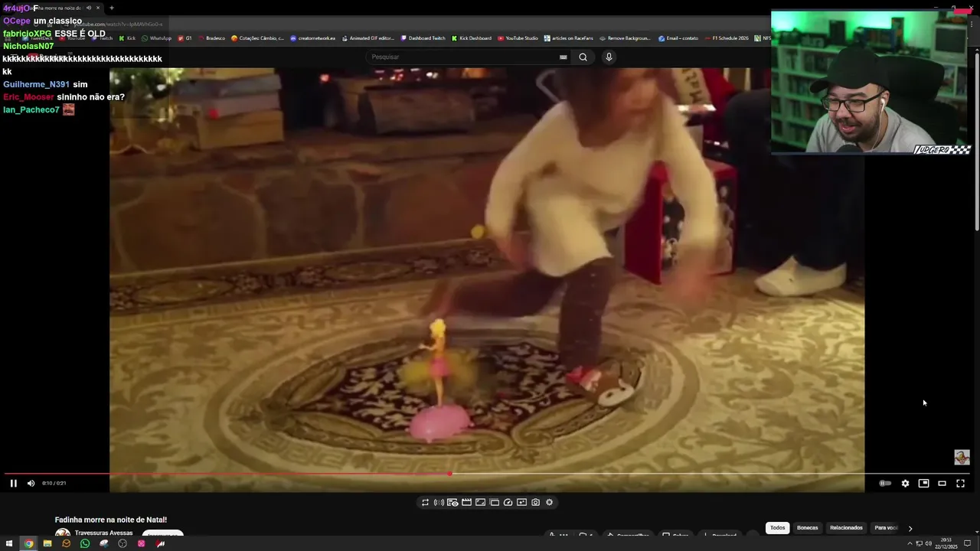Click the channel watermark thumbnail on the video
The image size is (980, 551).
(962, 458)
